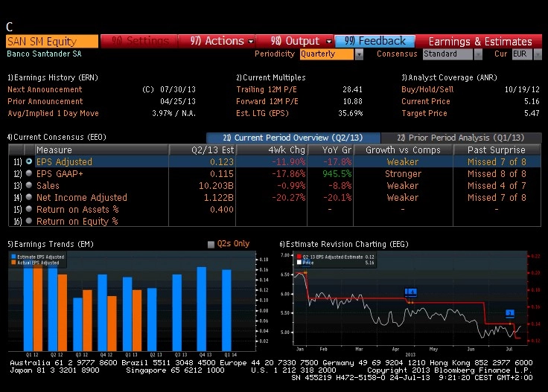Select the EPS Adjusted radio button

pos(29,161)
